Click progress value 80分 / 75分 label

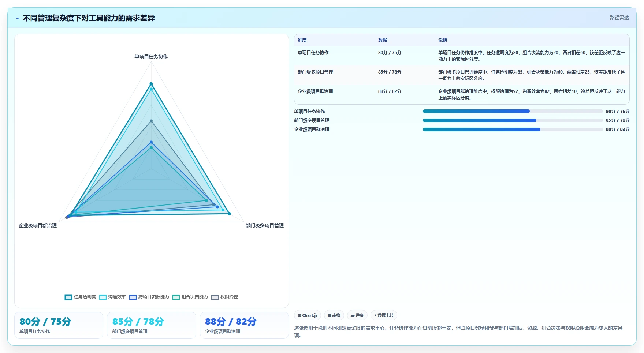[618, 111]
